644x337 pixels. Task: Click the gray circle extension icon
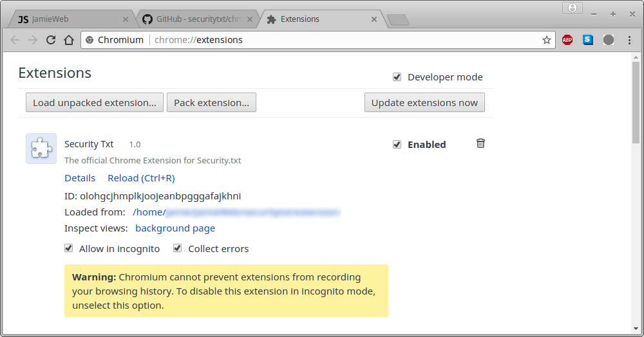[609, 40]
